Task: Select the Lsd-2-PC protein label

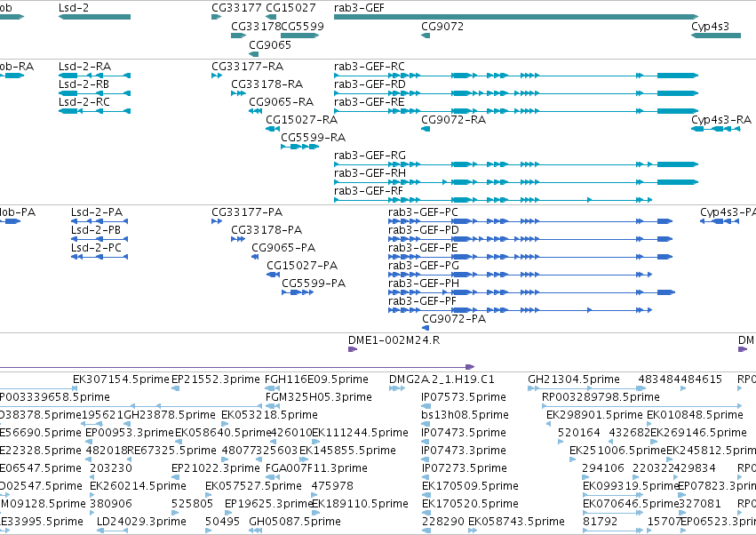Action: pyautogui.click(x=96, y=247)
